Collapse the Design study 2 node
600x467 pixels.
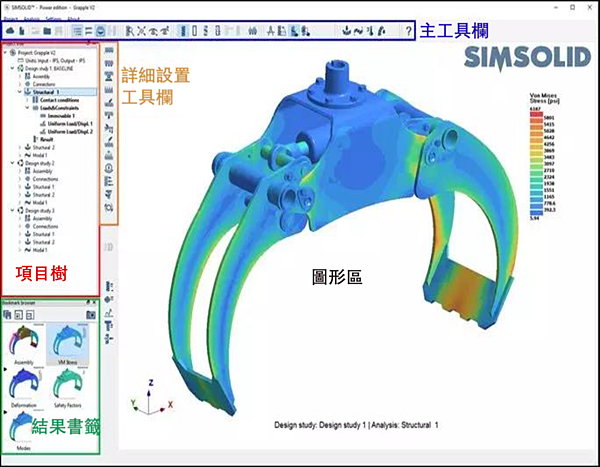click(12, 163)
